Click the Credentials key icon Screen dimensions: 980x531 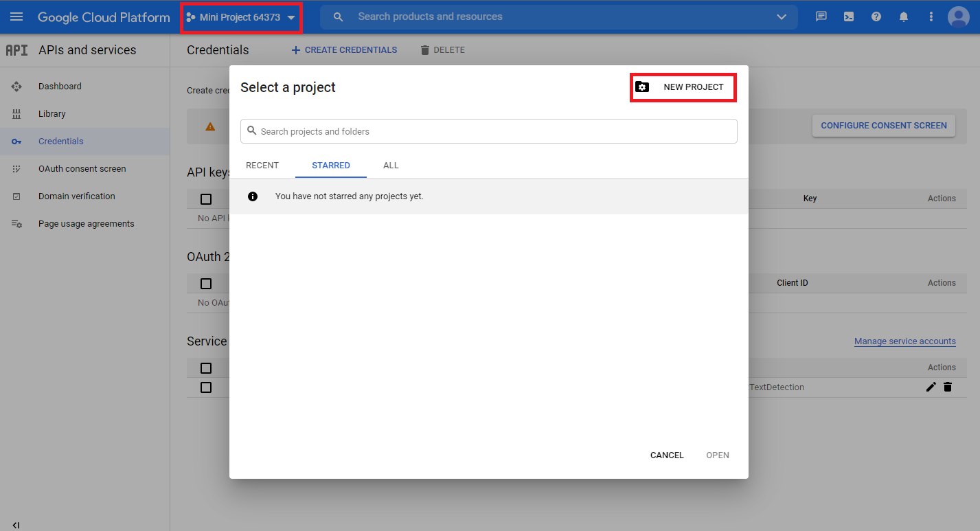(16, 142)
